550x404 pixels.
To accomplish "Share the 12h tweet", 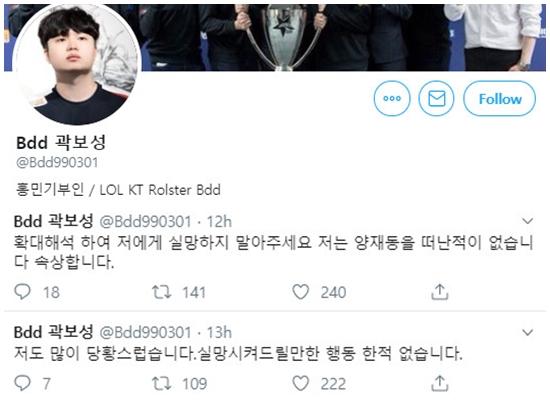I will pyautogui.click(x=440, y=292).
